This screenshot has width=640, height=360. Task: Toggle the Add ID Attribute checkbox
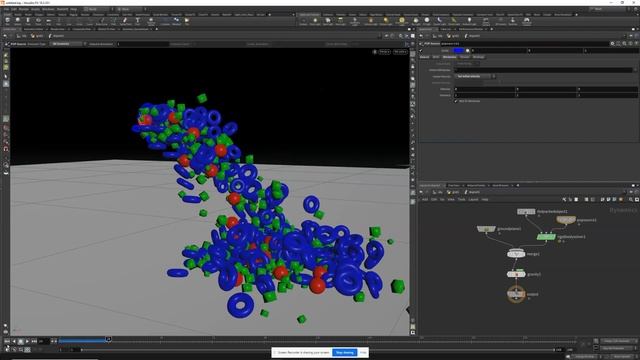tap(456, 101)
